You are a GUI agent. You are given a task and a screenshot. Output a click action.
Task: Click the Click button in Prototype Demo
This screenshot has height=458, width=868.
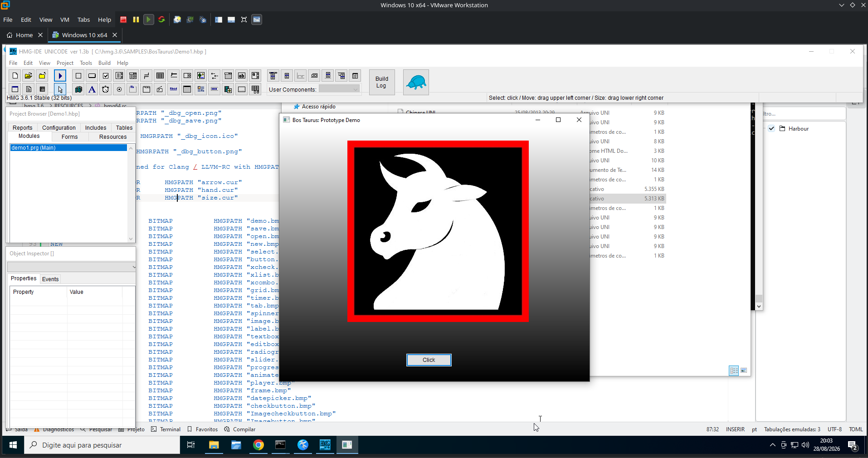coord(429,360)
